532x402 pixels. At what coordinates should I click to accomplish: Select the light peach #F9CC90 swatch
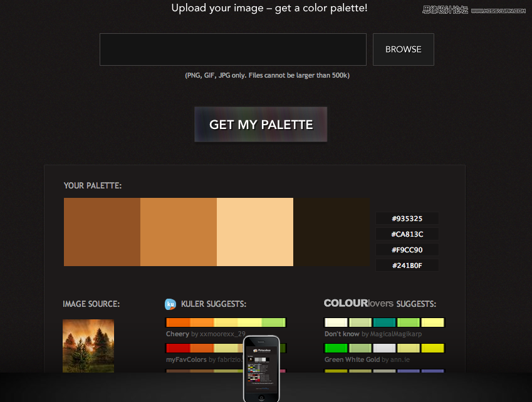pyautogui.click(x=255, y=232)
